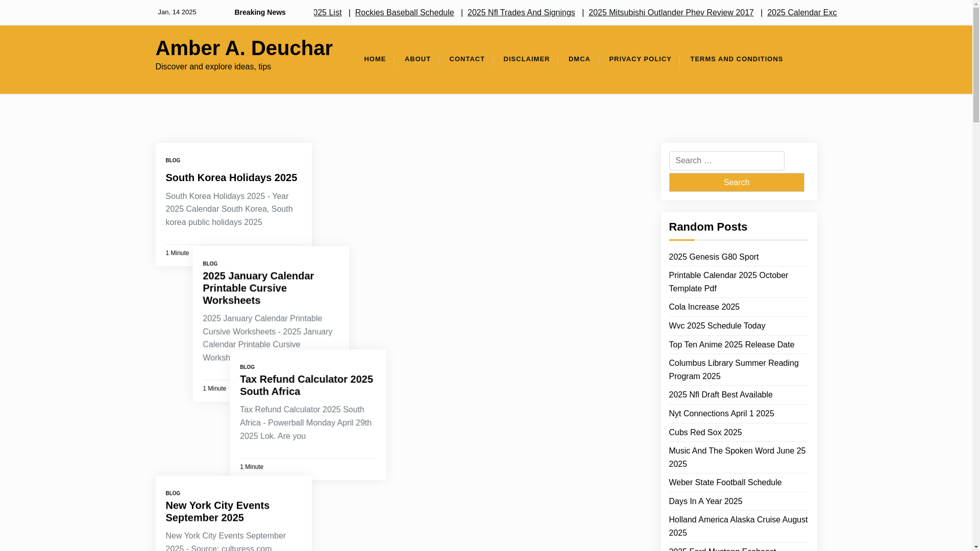The image size is (980, 551).
Task: Open the HOME menu item
Action: (x=375, y=59)
